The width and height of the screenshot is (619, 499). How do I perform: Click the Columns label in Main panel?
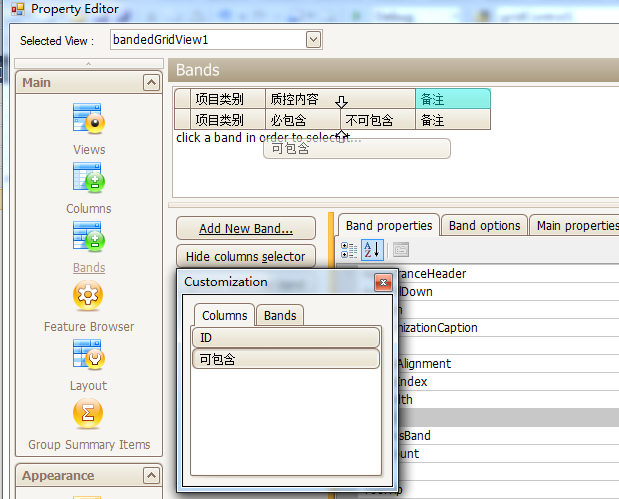pos(89,208)
